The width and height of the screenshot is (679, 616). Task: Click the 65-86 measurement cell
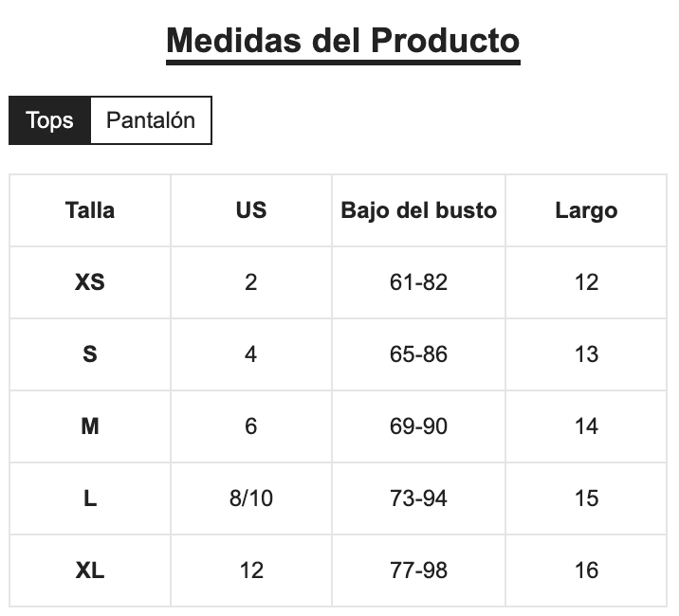[x=419, y=354]
